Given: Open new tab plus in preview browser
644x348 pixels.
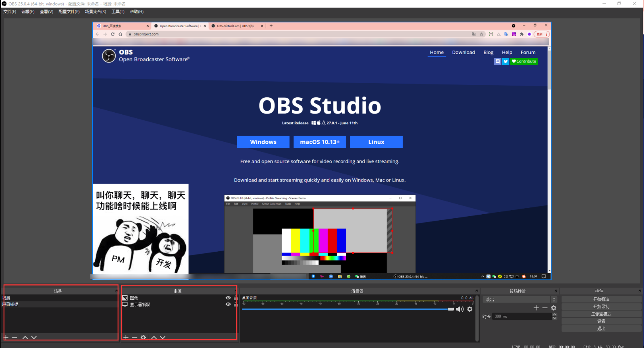Looking at the screenshot, I should 271,26.
